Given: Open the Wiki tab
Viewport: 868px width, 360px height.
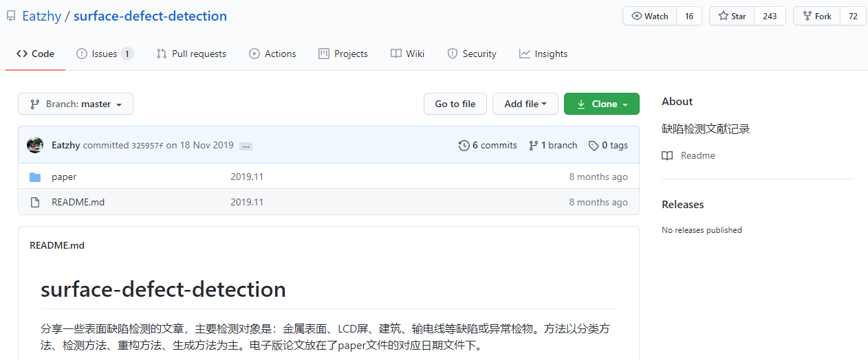Looking at the screenshot, I should click(407, 54).
